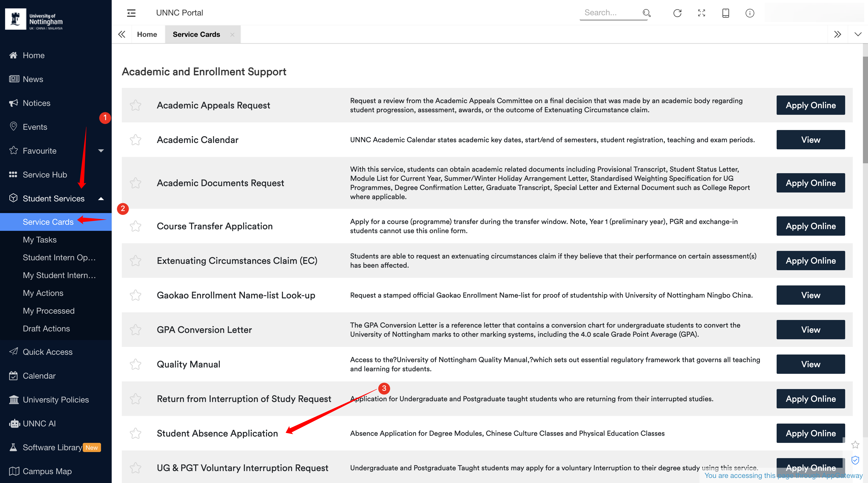The image size is (868, 483).
Task: Close the Service Cards tab
Action: click(232, 34)
